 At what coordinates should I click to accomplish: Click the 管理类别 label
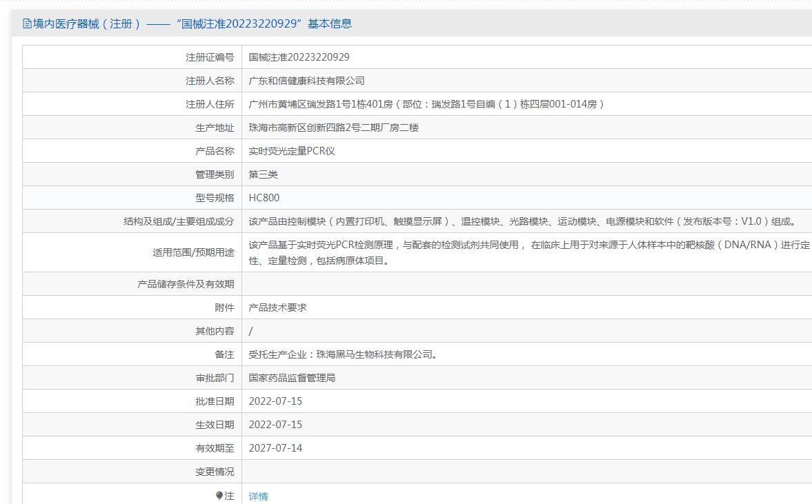coord(215,174)
